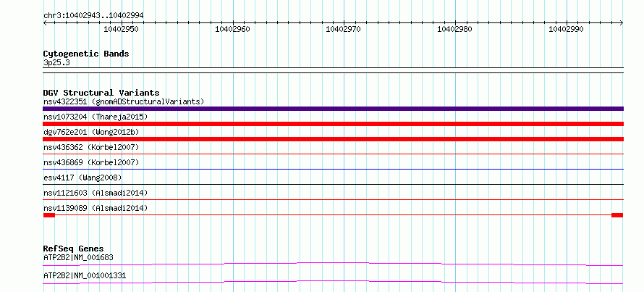Open variant nsv4322351 (gnomADStructuralVariants) label
The height and width of the screenshot is (292, 644).
(x=124, y=101)
